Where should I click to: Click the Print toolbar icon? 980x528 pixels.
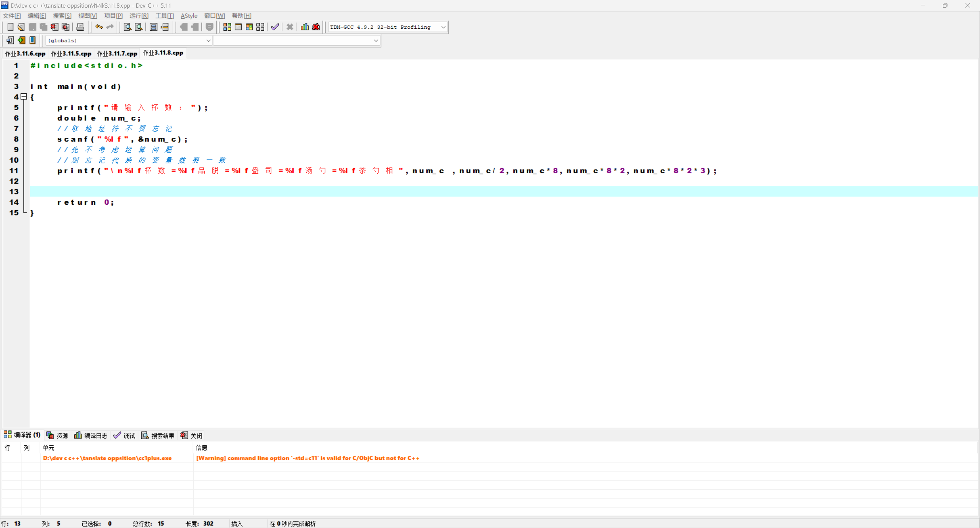(x=80, y=27)
